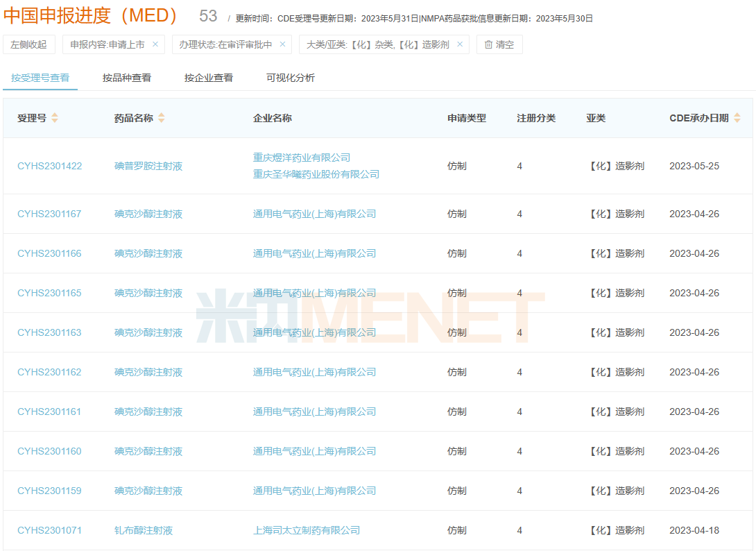Open acceptance number CYHS2301159
The image size is (756, 551).
pyautogui.click(x=50, y=491)
